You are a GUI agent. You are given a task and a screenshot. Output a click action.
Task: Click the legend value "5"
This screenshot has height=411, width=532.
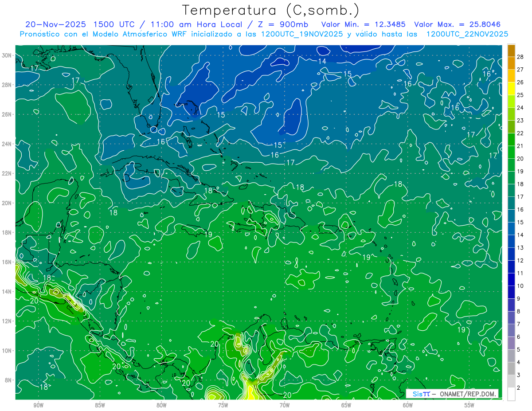point(519,350)
